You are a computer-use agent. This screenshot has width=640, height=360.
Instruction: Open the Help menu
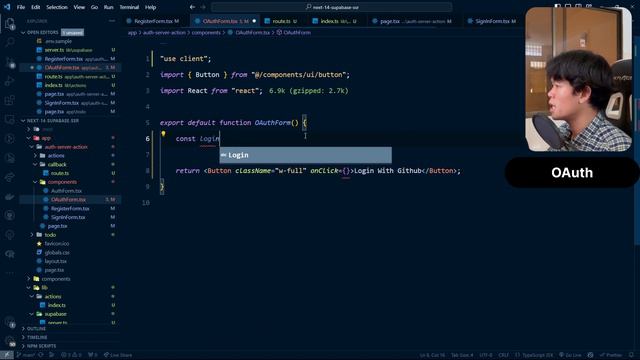pyautogui.click(x=151, y=7)
